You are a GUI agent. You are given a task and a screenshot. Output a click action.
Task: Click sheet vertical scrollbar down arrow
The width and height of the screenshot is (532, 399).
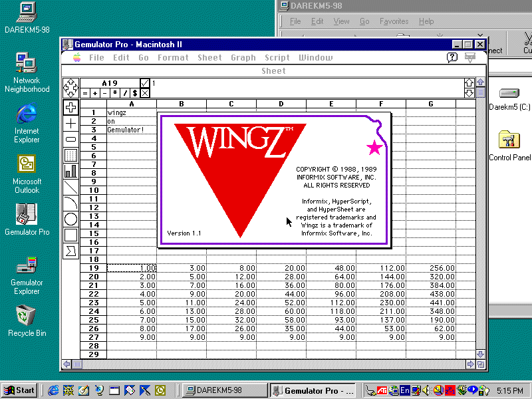[480, 354]
